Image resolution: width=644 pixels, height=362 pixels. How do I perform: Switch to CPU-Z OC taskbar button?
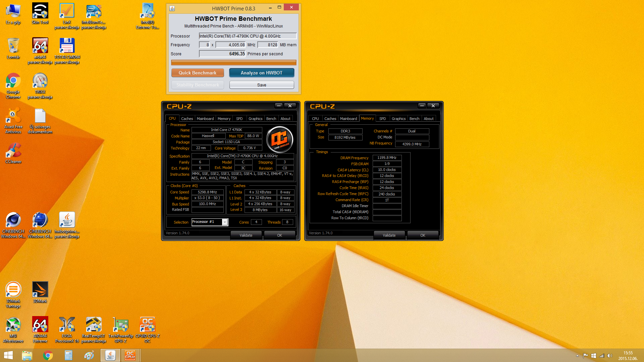[x=130, y=355]
